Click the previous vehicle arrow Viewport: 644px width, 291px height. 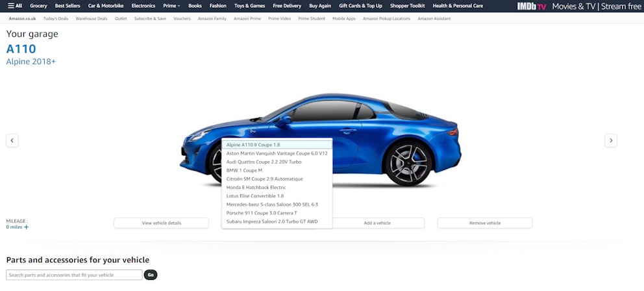12,140
